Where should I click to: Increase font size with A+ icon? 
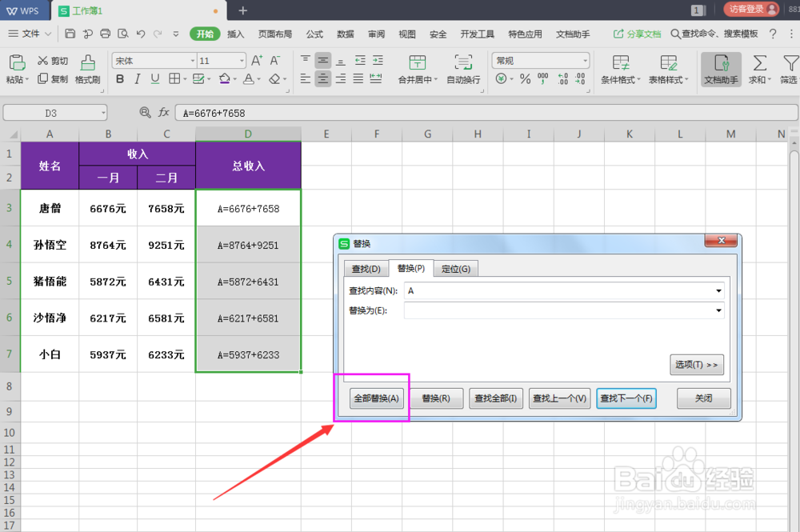[257, 61]
